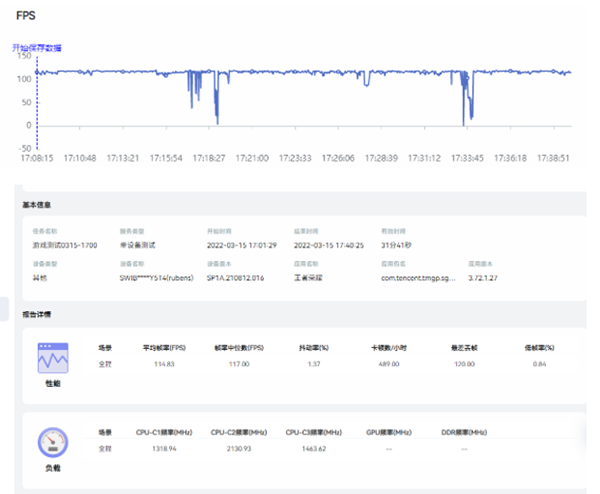Click the 基本信息 section heading
Viewport: 600px width, 494px height.
(x=39, y=205)
